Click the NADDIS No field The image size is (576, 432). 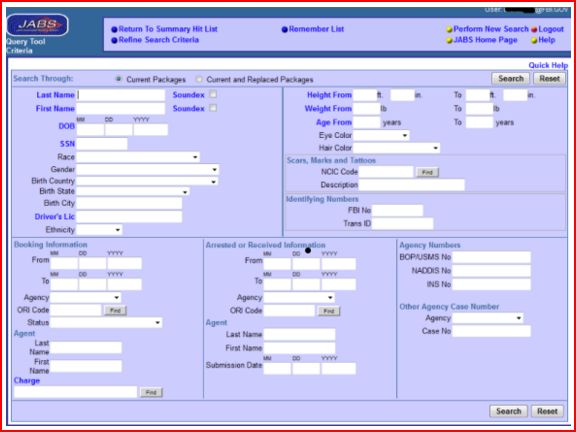click(492, 271)
